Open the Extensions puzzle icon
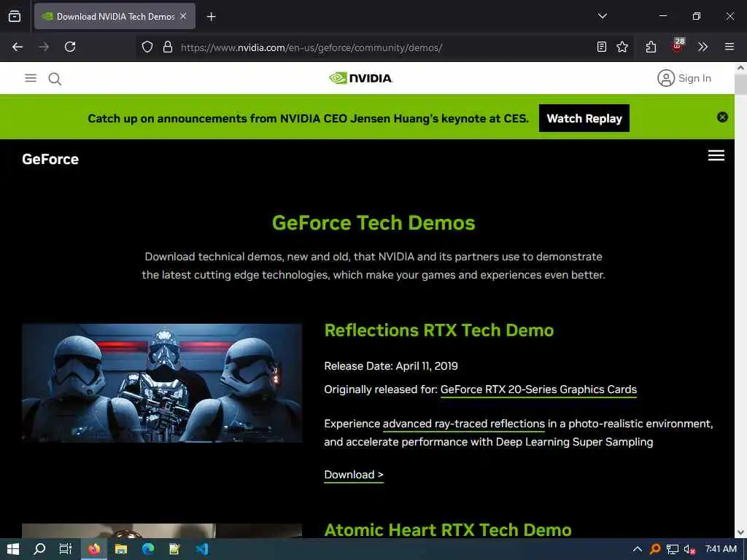The height and width of the screenshot is (560, 747). [x=651, y=47]
